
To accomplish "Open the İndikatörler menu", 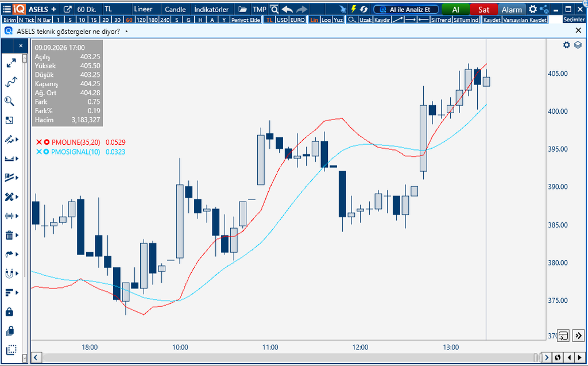I will point(211,9).
